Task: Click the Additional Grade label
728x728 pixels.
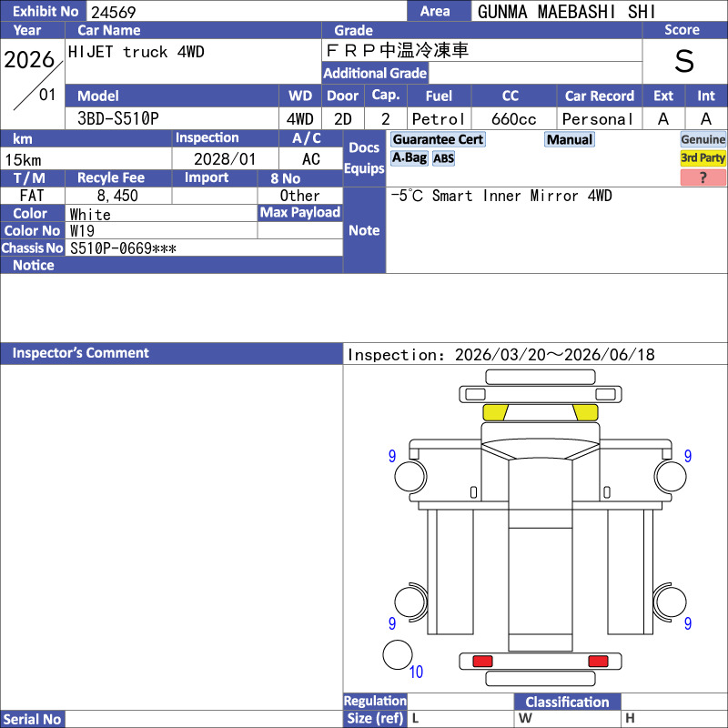Action: pyautogui.click(x=375, y=73)
